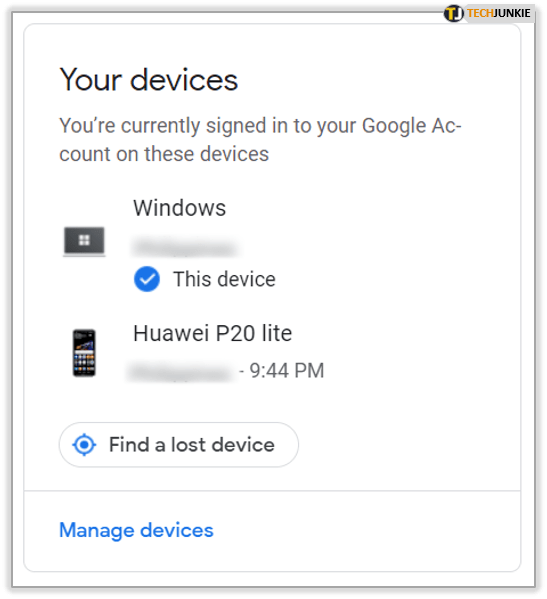This screenshot has width=547, height=599.
Task: Click the target locator icon in Find a lost device
Action: point(84,445)
